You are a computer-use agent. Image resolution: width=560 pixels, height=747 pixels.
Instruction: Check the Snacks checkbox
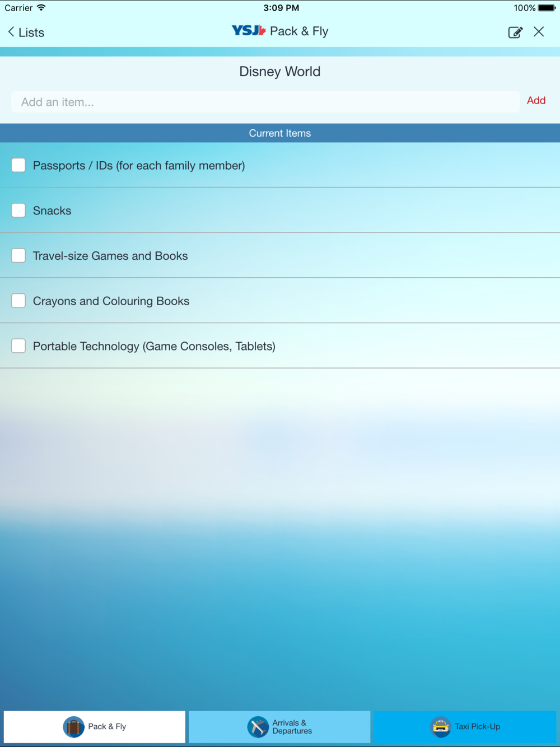coord(18,211)
